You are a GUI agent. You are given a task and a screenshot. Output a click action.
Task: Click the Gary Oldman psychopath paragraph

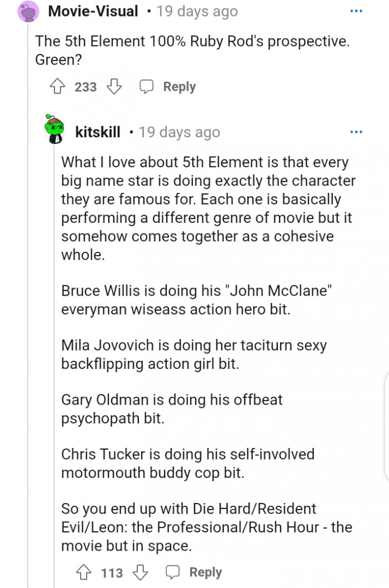172,408
